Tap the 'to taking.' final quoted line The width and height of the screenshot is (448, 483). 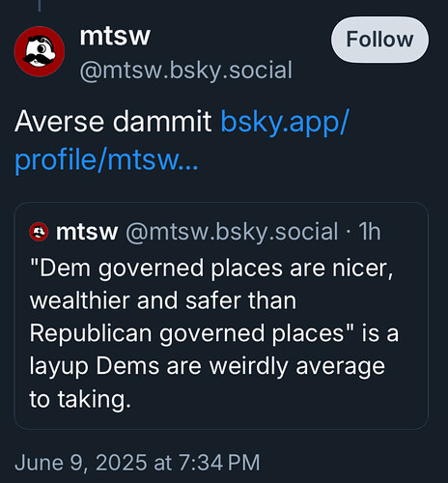click(80, 400)
